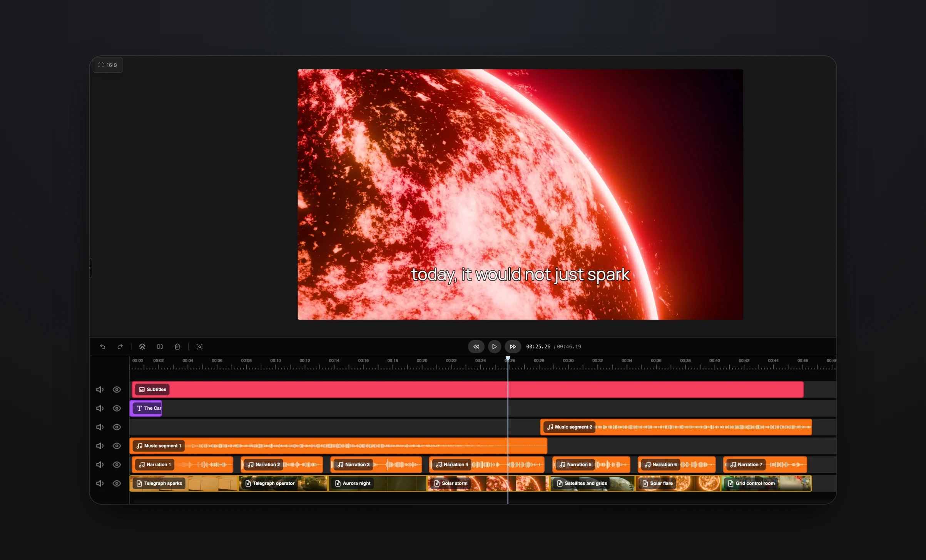
Task: Expand the collapsed left side panel handle
Action: pos(90,268)
